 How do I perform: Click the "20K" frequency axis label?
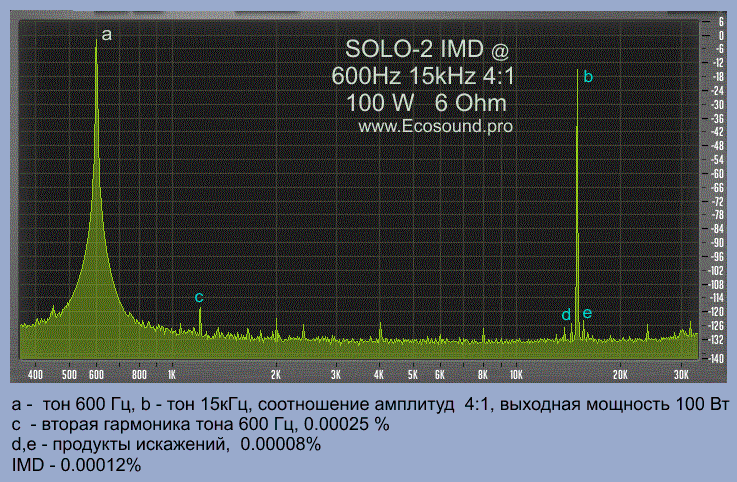pos(620,375)
